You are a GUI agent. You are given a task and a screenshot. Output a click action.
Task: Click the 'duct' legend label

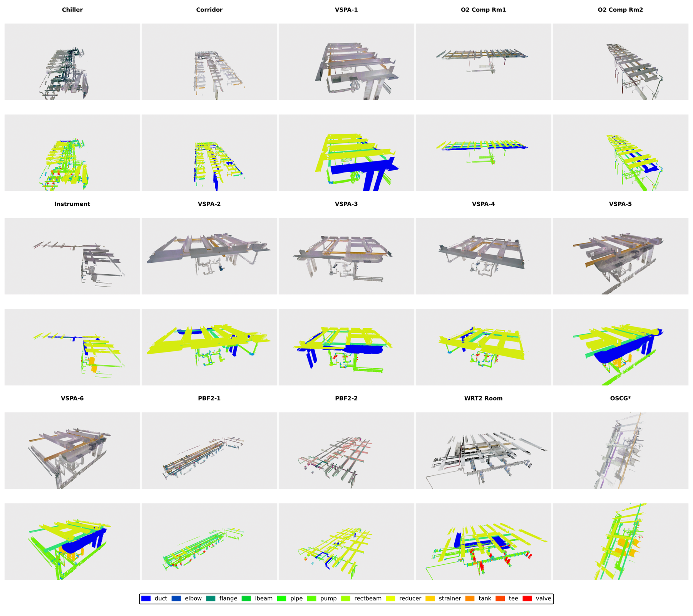[161, 599]
